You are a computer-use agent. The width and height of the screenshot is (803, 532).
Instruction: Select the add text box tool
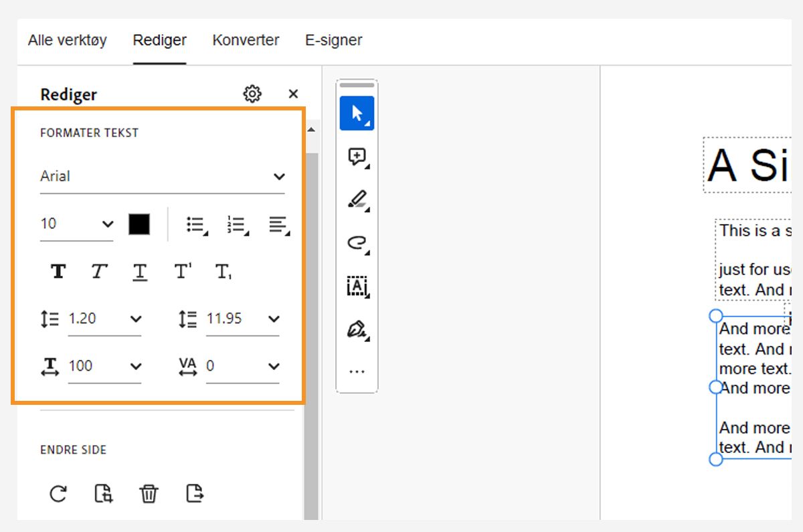[x=357, y=286]
